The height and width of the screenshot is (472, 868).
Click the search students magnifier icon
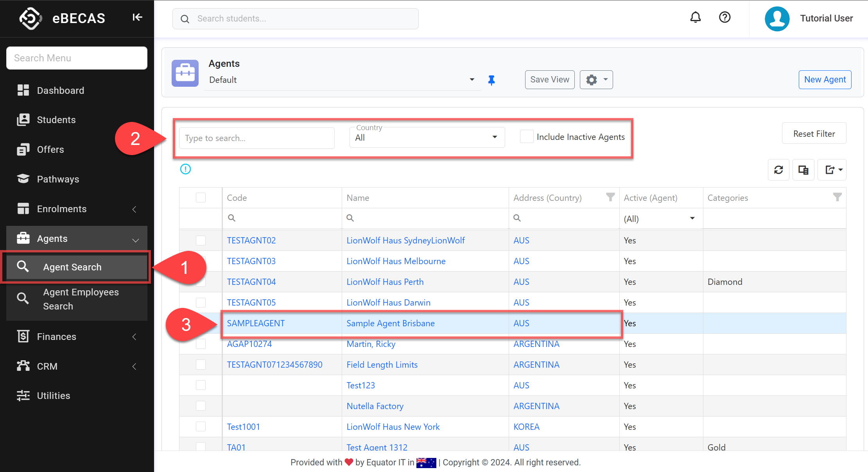[x=185, y=19]
